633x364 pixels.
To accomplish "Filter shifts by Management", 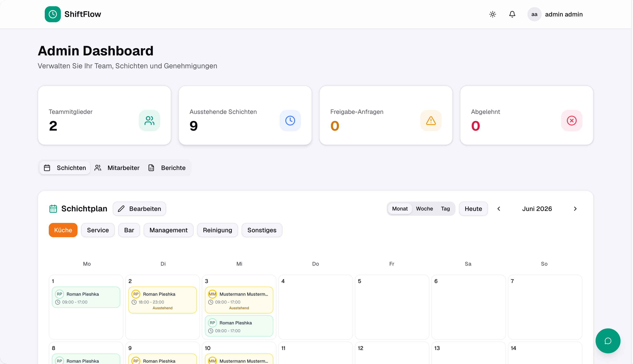I will coord(168,230).
